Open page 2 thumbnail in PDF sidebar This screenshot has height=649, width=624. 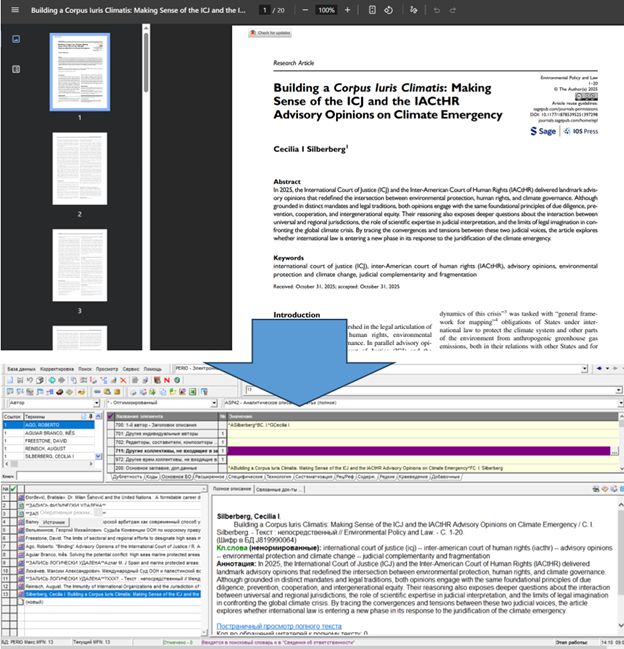pos(80,168)
